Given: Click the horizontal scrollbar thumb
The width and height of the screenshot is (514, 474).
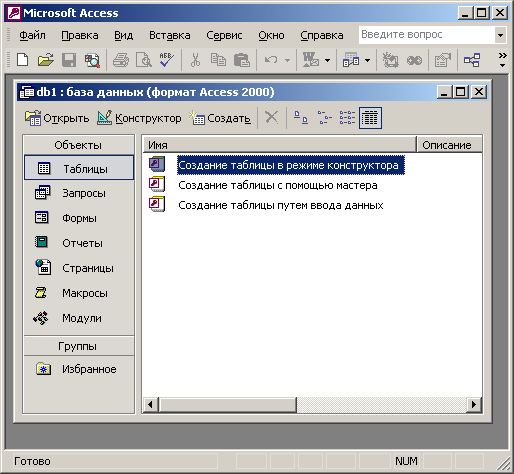Looking at the screenshot, I should [228, 405].
